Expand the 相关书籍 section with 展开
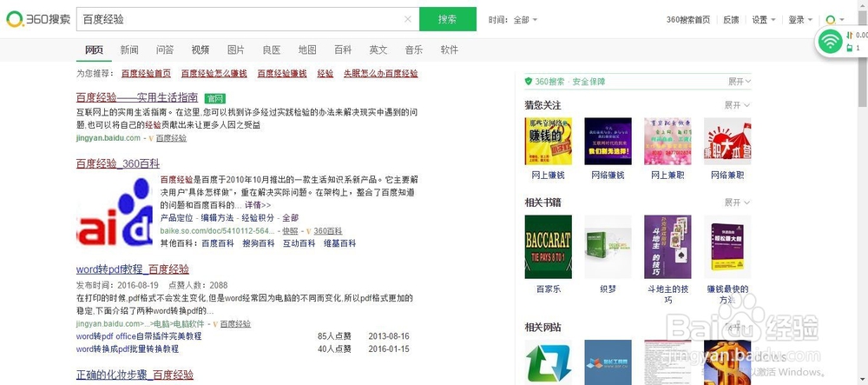868x385 pixels. (737, 202)
